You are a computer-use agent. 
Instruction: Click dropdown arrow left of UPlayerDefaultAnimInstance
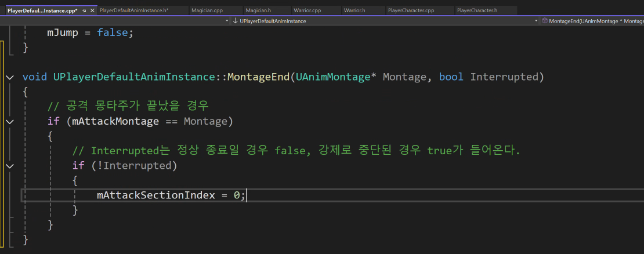[227, 21]
